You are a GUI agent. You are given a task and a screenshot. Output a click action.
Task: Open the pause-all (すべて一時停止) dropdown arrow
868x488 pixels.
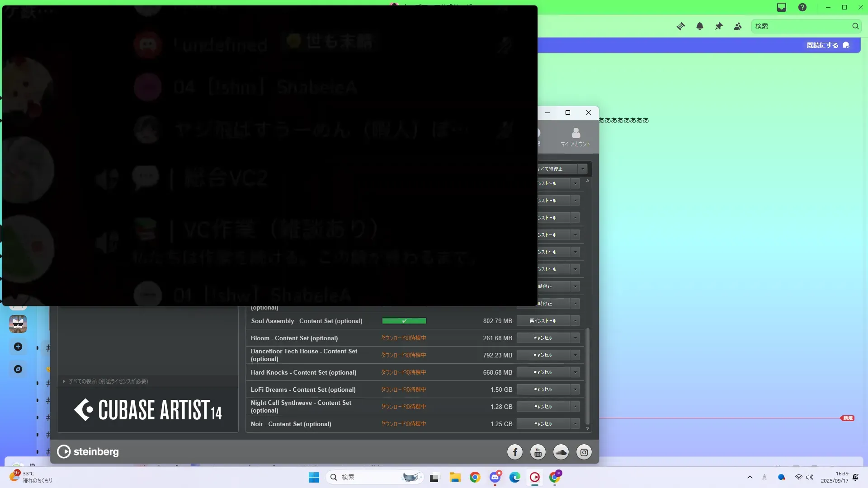coord(582,169)
